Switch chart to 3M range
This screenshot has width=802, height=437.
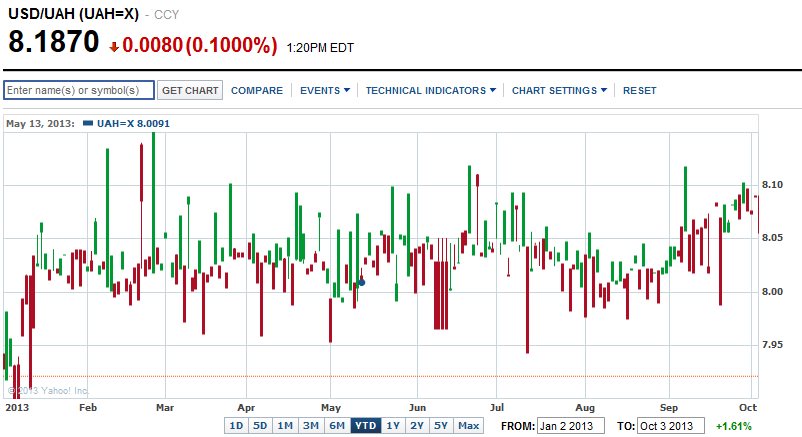coord(311,426)
